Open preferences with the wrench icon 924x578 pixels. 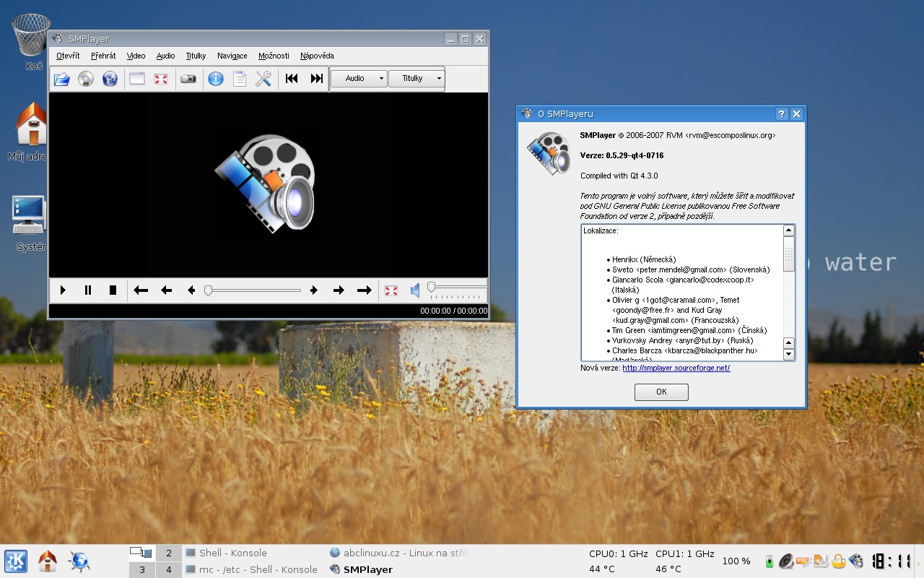[x=263, y=79]
